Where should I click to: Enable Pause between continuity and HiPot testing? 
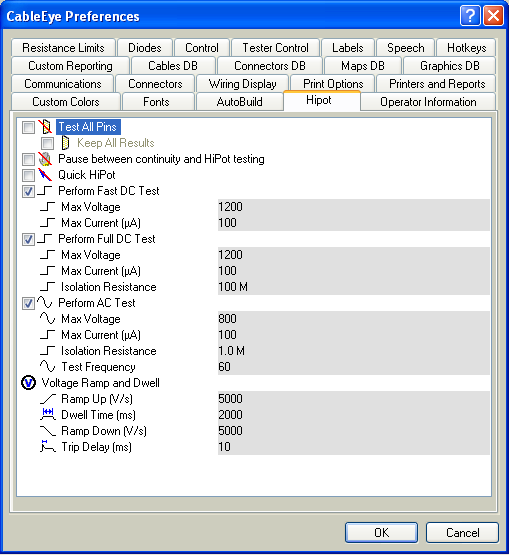28,159
